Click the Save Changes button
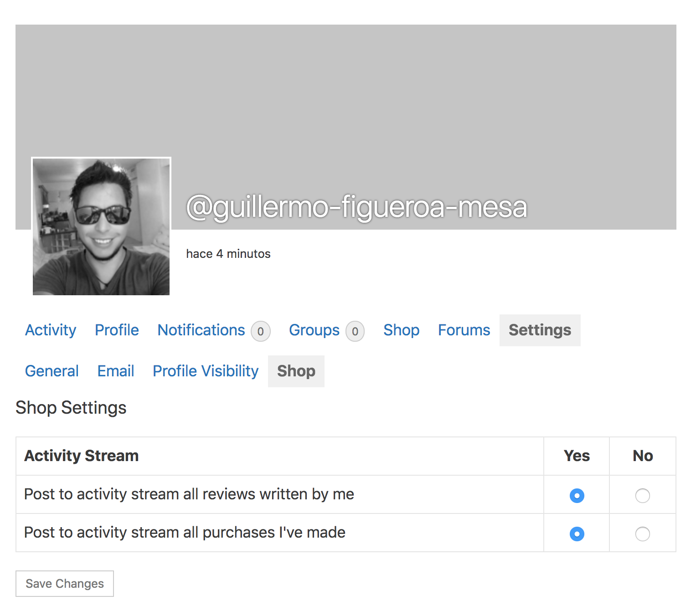This screenshot has width=691, height=616. point(65,584)
